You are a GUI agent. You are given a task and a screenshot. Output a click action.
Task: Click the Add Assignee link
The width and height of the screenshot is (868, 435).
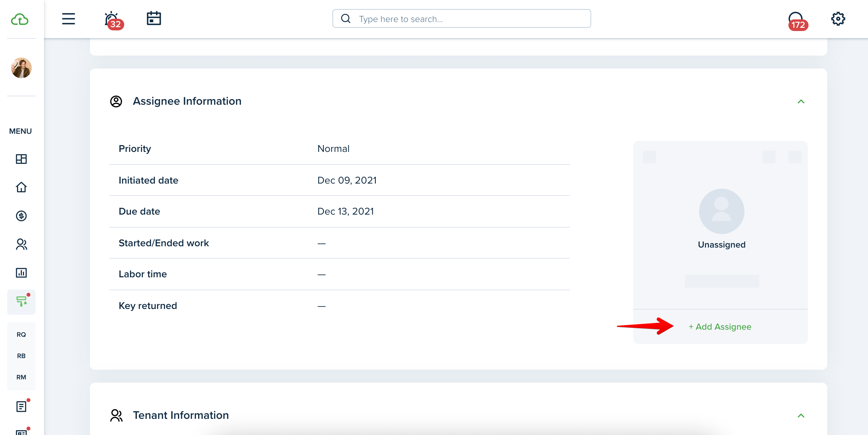coord(720,327)
